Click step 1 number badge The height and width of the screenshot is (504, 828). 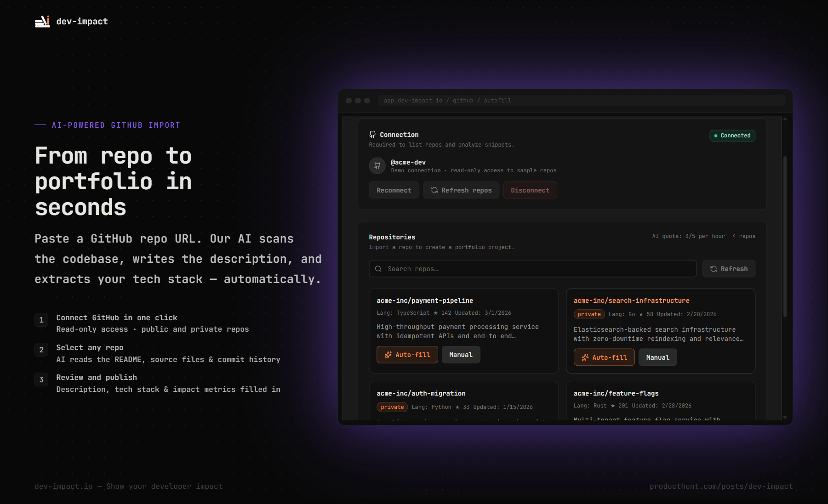point(41,320)
